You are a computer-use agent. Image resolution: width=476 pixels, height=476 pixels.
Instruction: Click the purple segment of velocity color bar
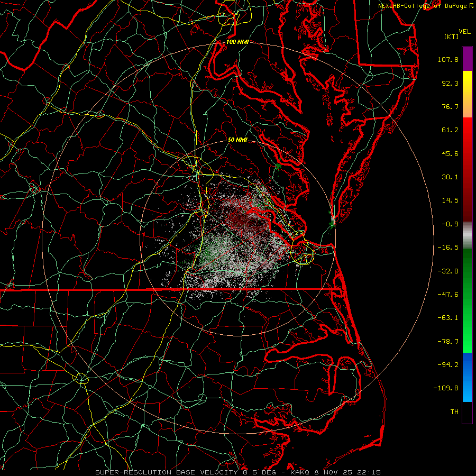467,59
